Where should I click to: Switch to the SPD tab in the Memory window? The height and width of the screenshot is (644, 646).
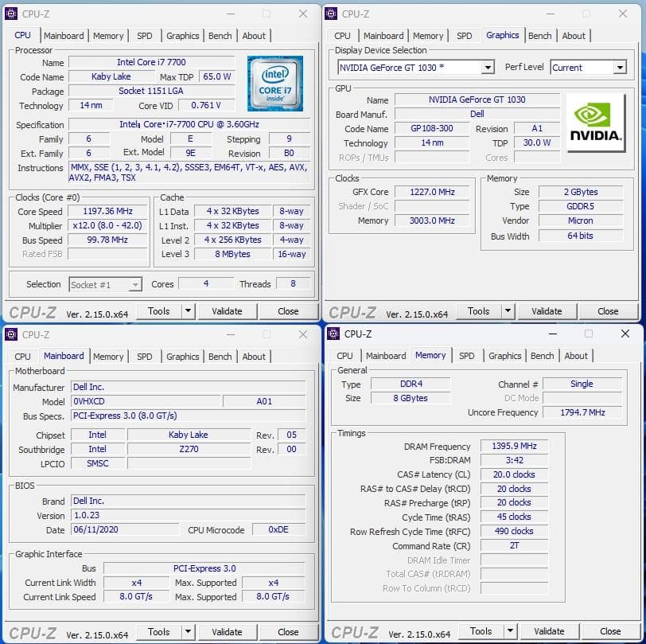(467, 356)
